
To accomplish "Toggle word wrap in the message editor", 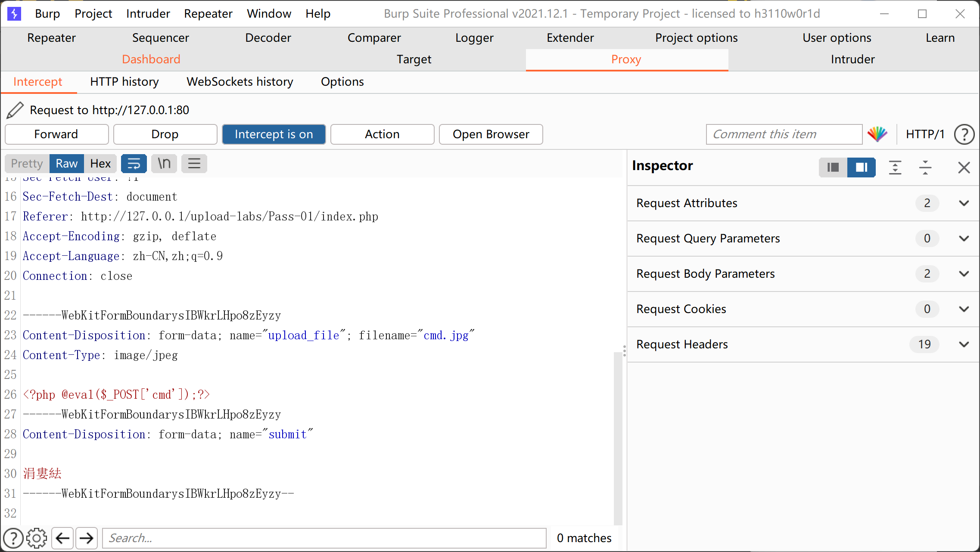I will (x=134, y=164).
